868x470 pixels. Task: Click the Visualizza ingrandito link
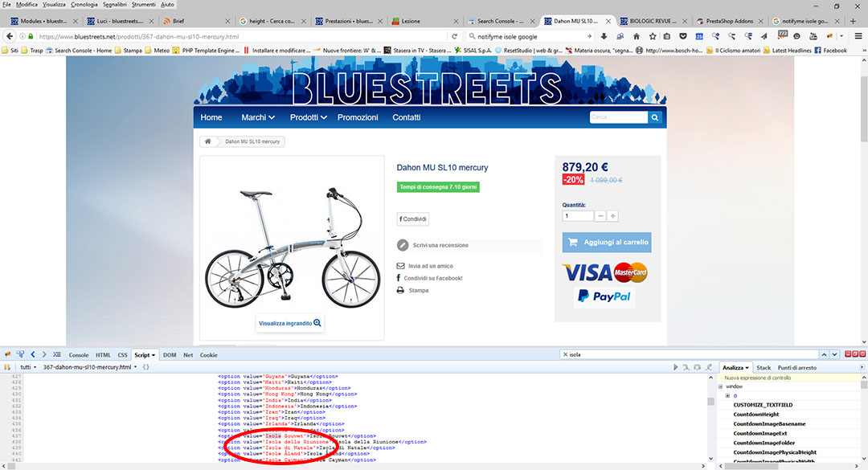pos(289,323)
